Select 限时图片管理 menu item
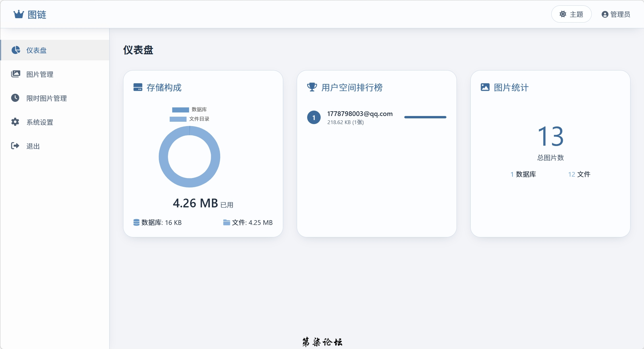 click(x=47, y=98)
